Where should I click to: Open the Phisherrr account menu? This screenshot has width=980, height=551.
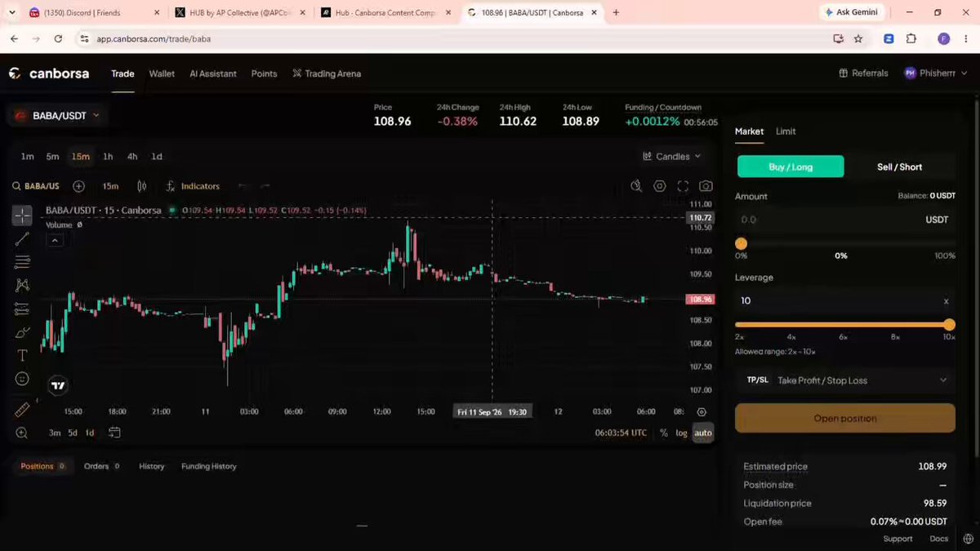click(935, 73)
